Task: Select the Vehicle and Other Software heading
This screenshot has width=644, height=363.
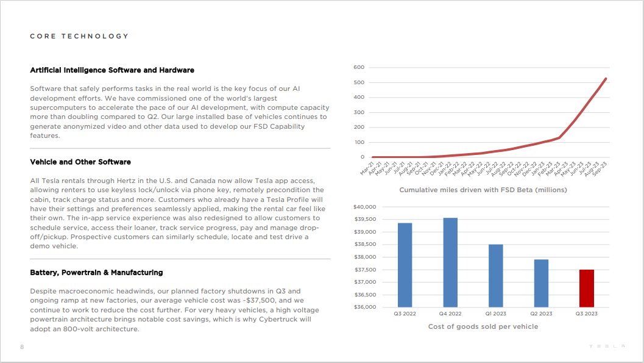Action: [x=80, y=162]
